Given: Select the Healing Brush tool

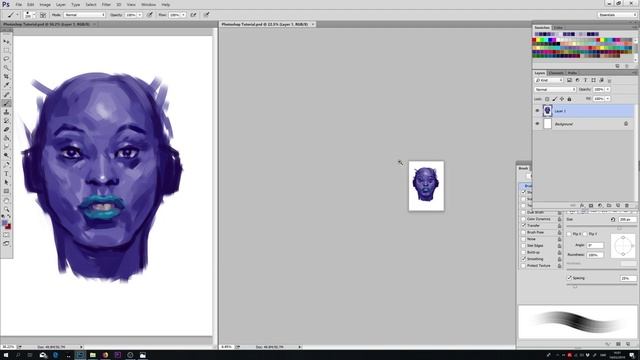Looking at the screenshot, I should (6, 94).
